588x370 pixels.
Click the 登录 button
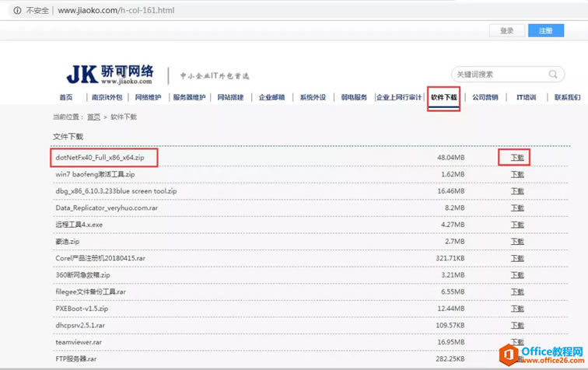506,31
